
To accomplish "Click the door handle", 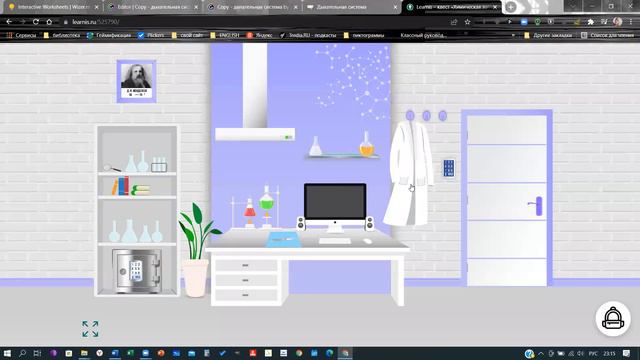I will 536,206.
